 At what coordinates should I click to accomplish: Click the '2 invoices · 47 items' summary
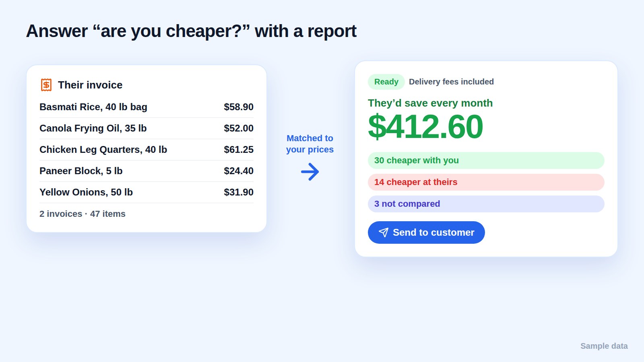(x=83, y=214)
